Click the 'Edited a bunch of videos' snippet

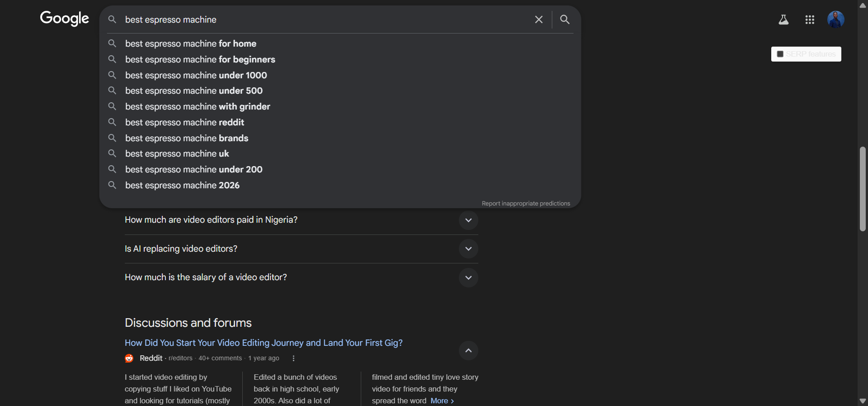[297, 389]
